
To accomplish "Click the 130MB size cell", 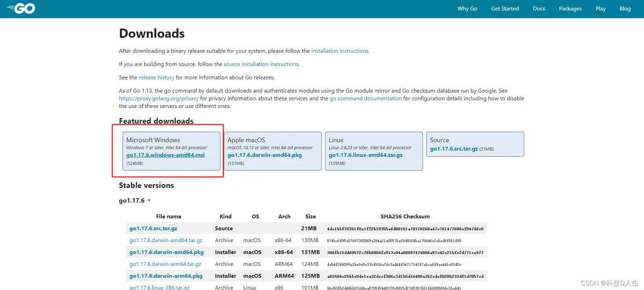I will [x=311, y=240].
